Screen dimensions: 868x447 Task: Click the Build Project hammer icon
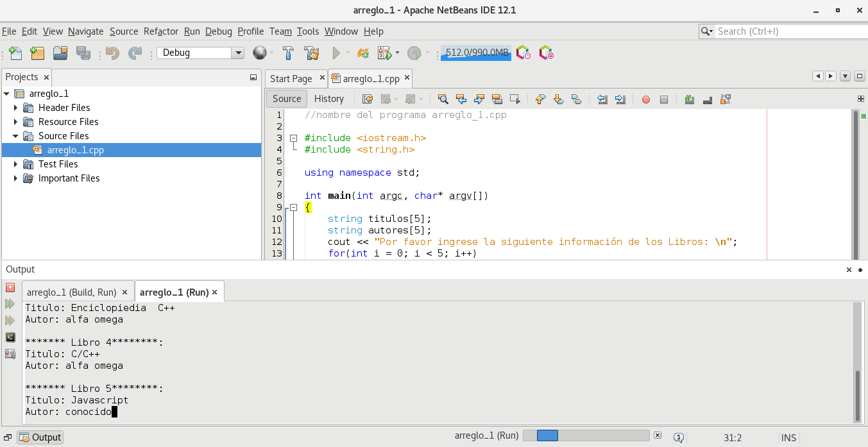point(289,53)
